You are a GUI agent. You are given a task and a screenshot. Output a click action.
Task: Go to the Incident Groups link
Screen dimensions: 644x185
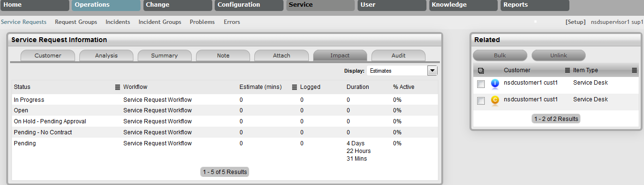click(160, 22)
